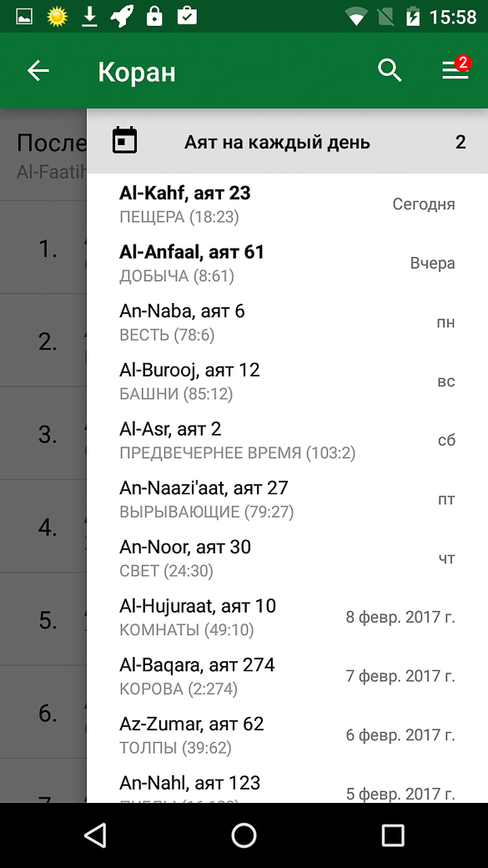Viewport: 488px width, 868px height.
Task: Open Al-Burooj, аят 12 entry
Action: click(x=287, y=381)
